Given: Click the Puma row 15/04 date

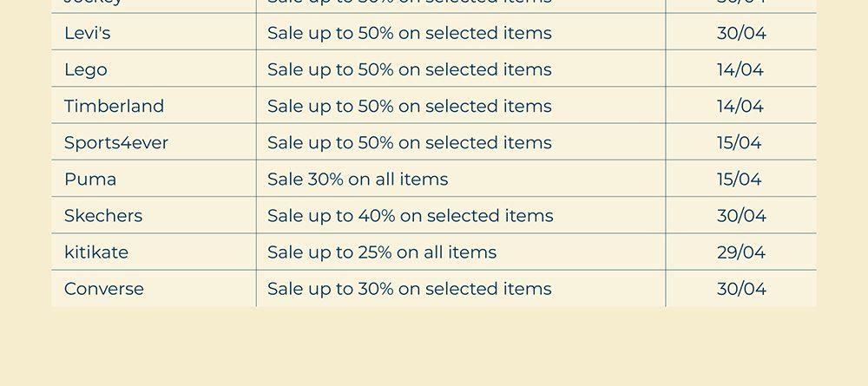Looking at the screenshot, I should click(x=740, y=180).
